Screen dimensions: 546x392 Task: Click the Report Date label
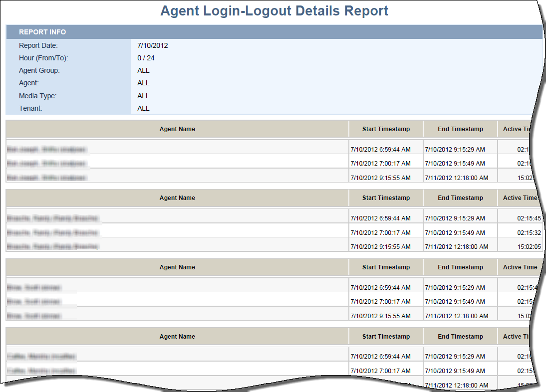coord(38,45)
